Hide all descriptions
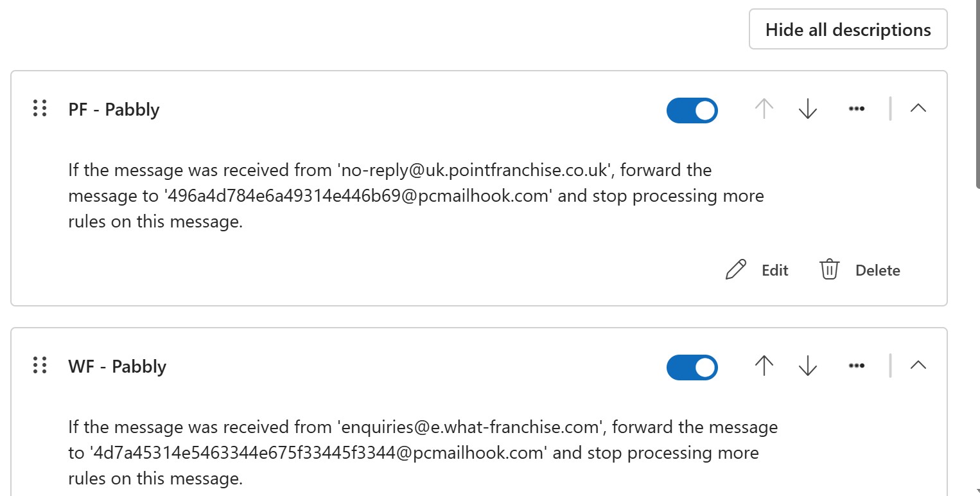The width and height of the screenshot is (980, 496). (848, 30)
